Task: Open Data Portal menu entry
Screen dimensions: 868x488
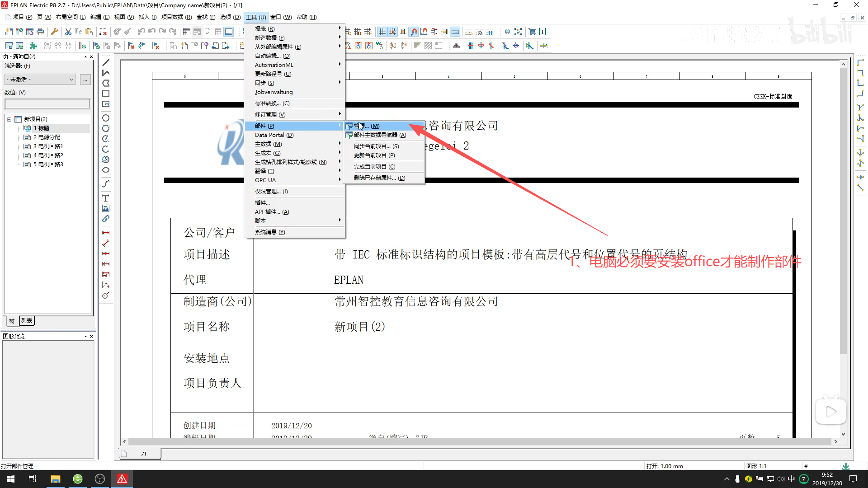Action: (x=274, y=135)
